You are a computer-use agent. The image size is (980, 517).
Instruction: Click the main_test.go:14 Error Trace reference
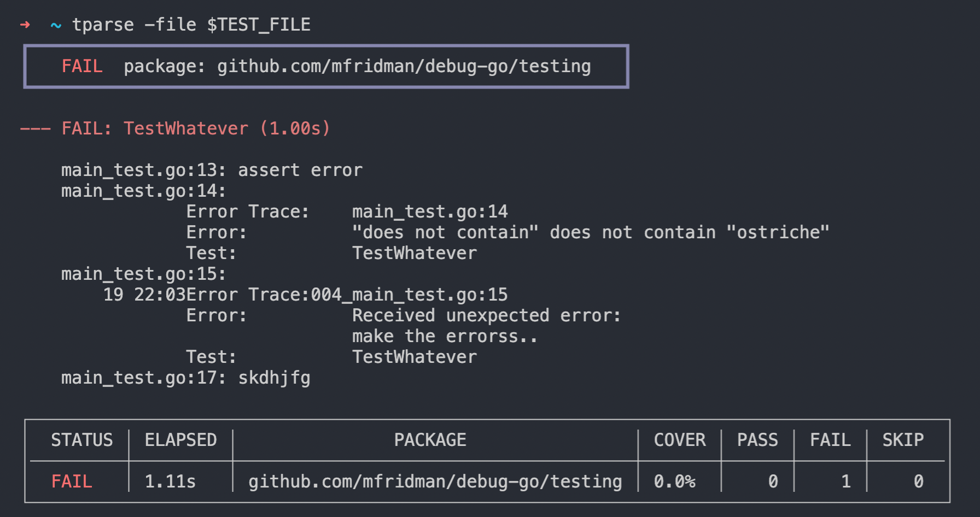click(x=430, y=211)
